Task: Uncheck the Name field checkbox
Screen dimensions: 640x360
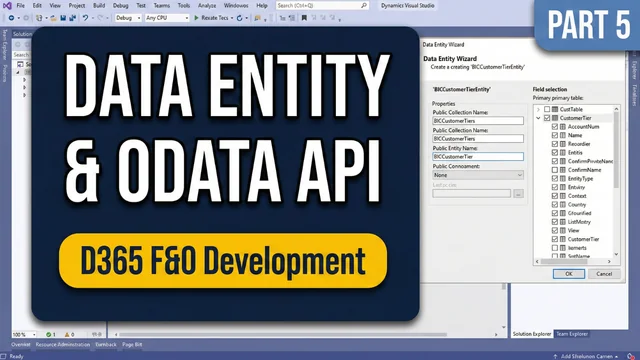Action: pos(555,135)
